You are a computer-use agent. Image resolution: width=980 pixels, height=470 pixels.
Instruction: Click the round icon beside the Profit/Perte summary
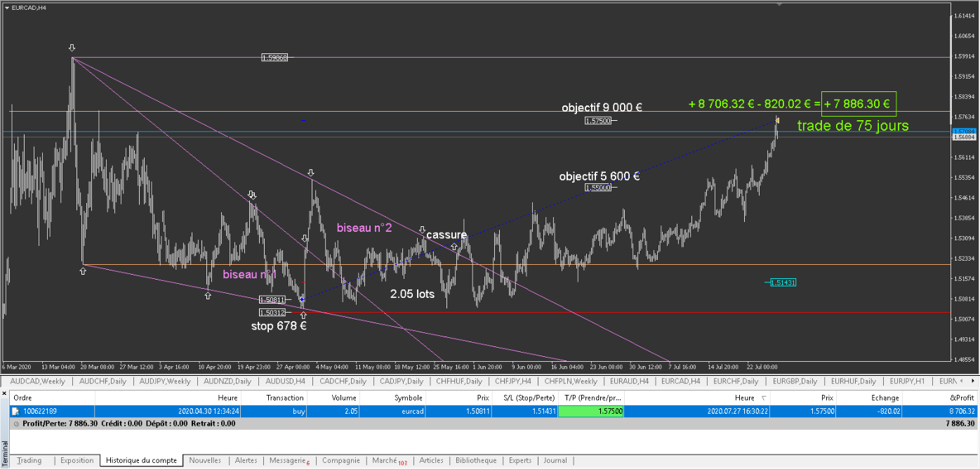click(16, 424)
